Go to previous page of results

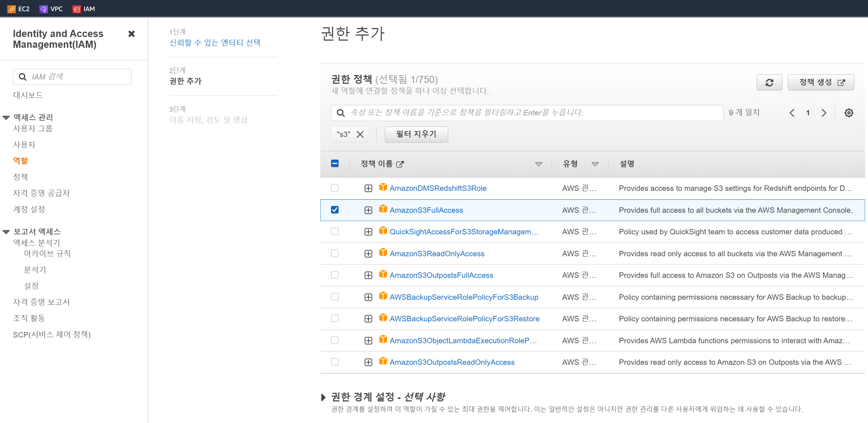pos(792,113)
